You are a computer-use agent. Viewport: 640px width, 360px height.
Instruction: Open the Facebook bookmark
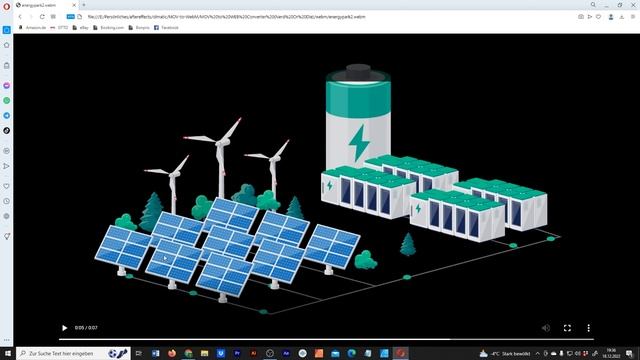point(166,28)
